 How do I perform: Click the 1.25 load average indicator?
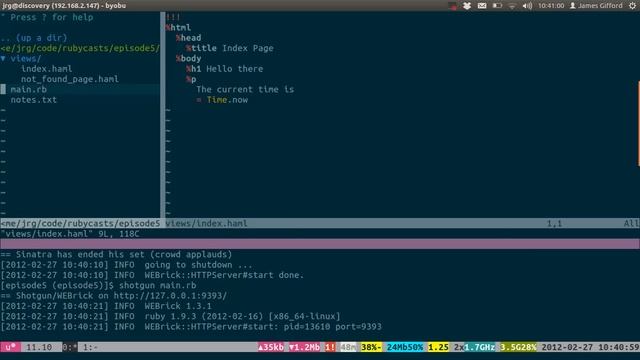(438, 347)
